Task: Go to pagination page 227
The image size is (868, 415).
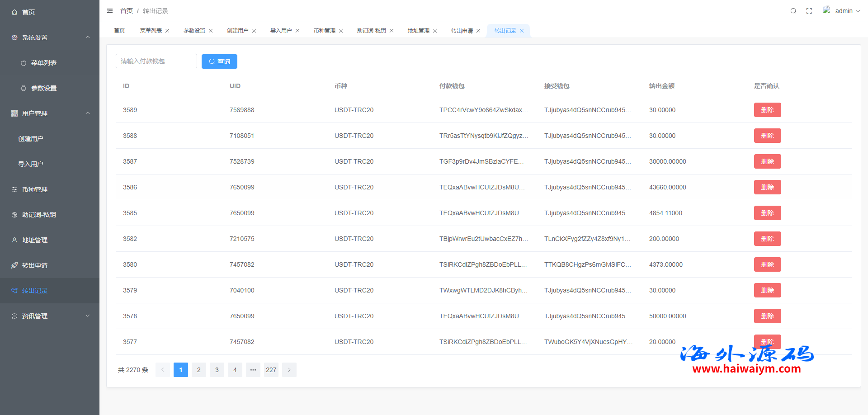Action: point(271,370)
